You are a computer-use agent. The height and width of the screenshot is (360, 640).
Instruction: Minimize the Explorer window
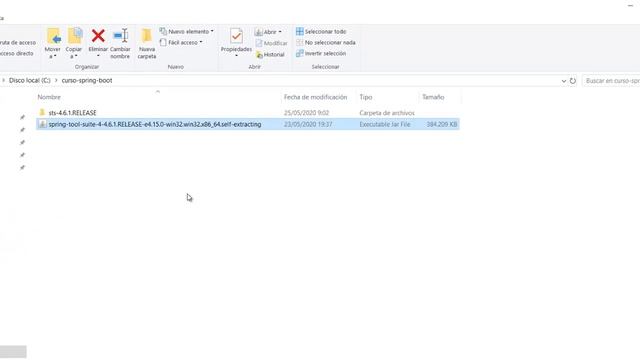click(x=631, y=5)
